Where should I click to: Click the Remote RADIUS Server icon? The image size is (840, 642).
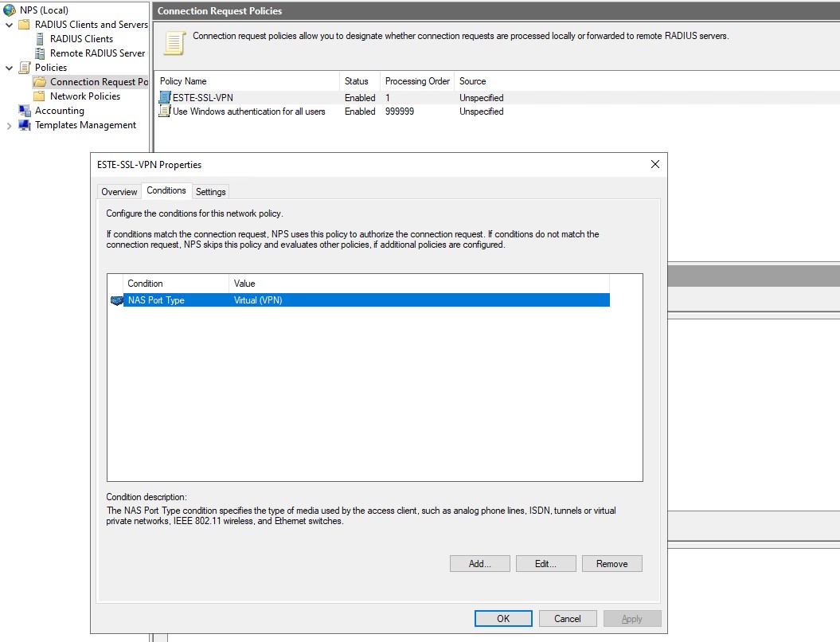41,53
